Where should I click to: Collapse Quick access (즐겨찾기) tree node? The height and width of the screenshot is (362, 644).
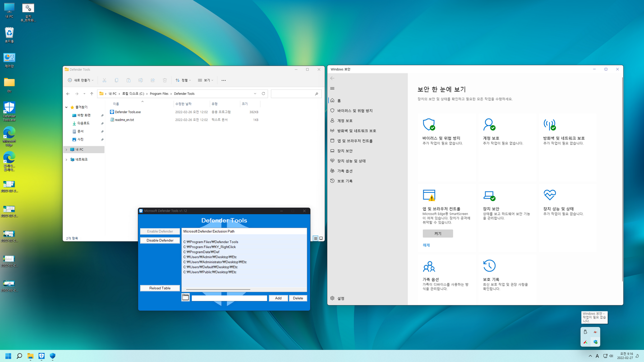tap(66, 107)
